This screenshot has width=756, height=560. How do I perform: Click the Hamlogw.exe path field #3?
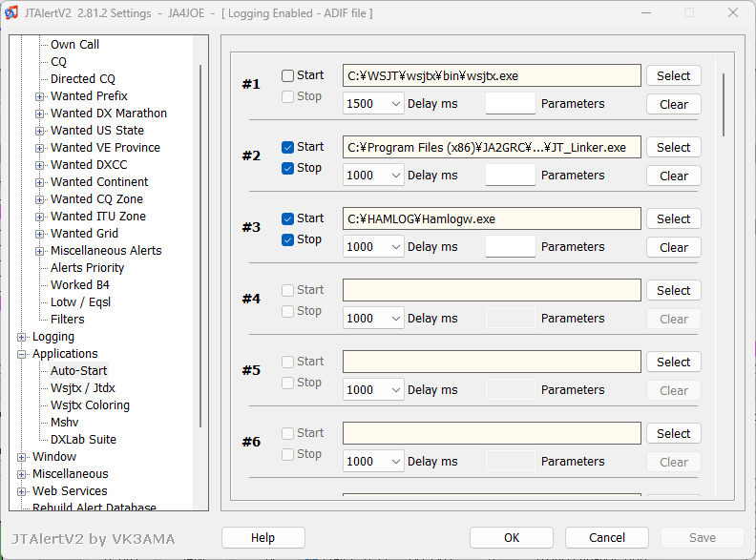[x=492, y=218]
